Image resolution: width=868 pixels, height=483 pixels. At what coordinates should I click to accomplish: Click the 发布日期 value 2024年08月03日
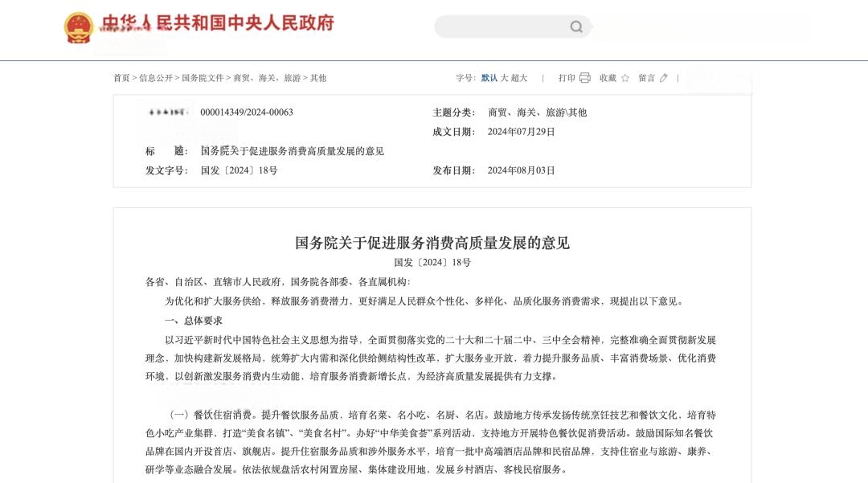521,170
